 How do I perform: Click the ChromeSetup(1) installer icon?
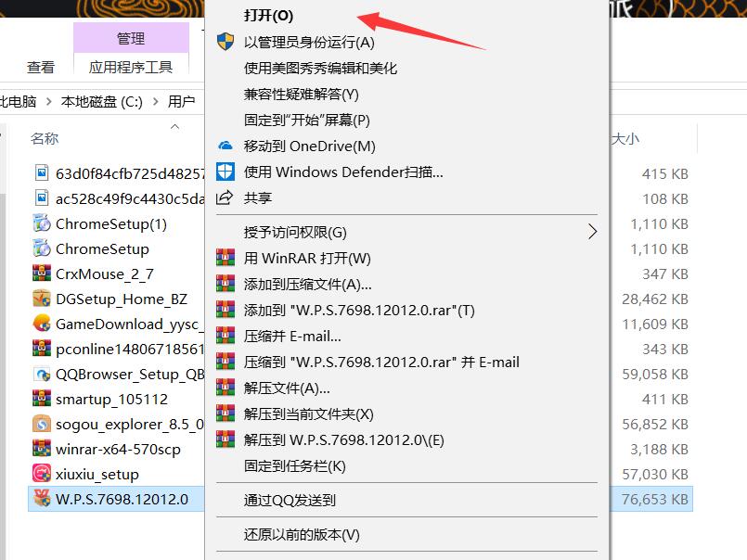tap(42, 223)
